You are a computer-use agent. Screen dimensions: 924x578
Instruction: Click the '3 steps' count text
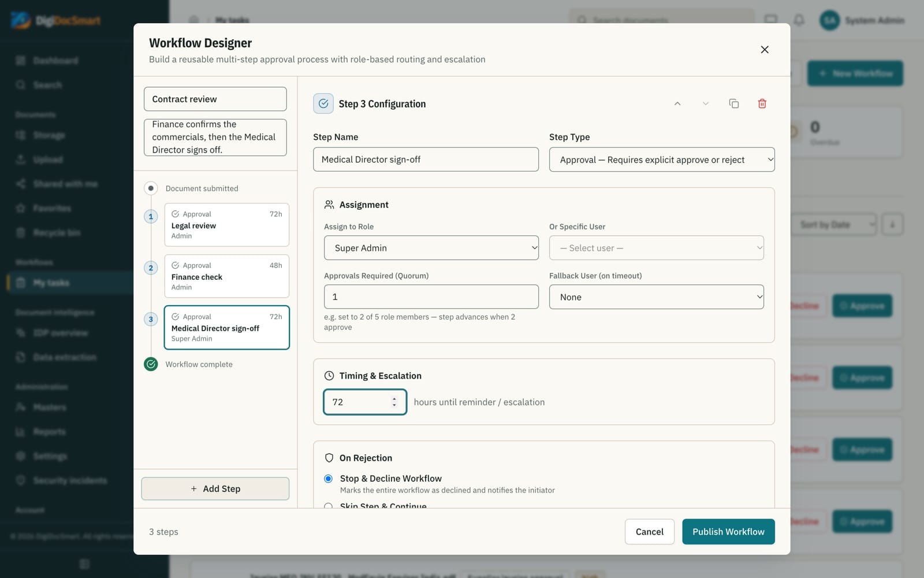point(163,532)
